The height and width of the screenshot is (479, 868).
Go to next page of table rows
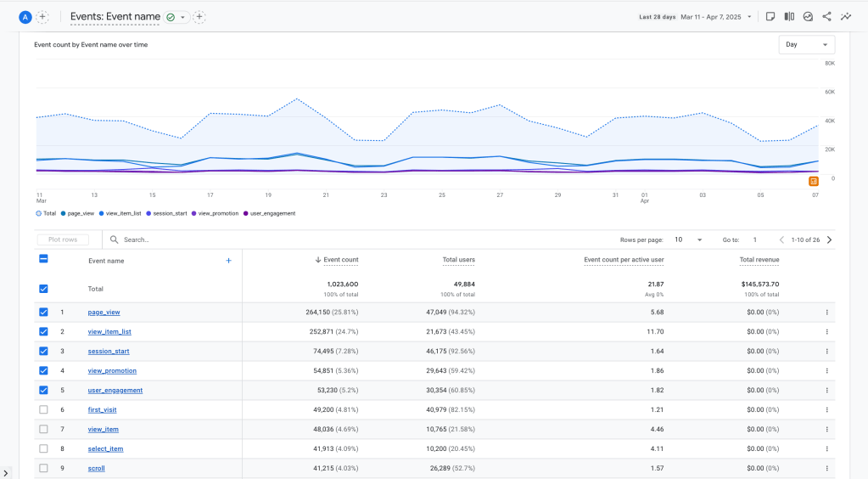coord(829,240)
